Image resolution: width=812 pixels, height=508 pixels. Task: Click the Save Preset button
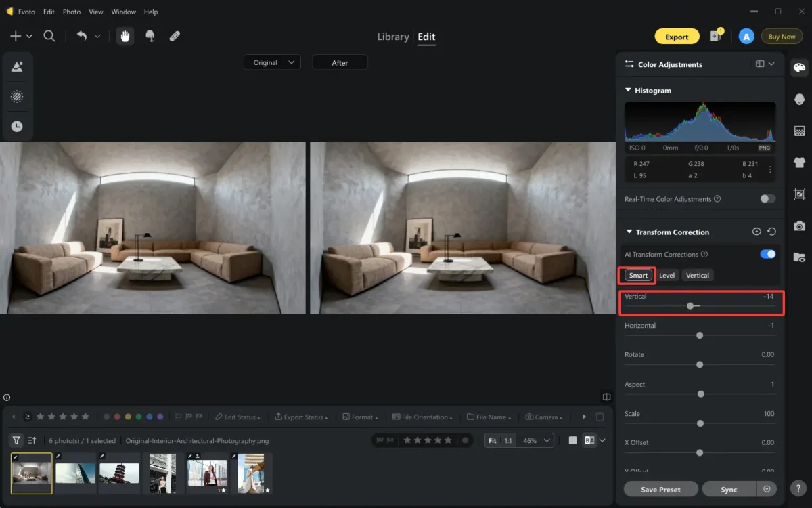click(x=660, y=489)
